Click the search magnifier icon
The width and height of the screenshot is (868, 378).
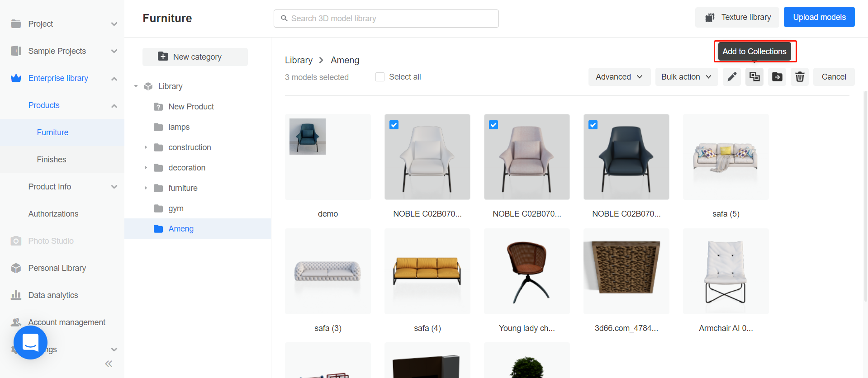click(x=284, y=19)
